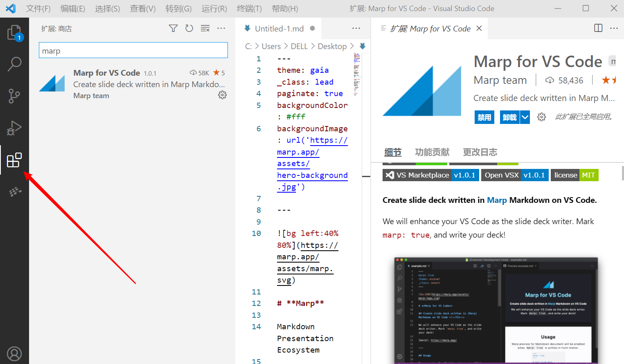Refresh the extensions list

[x=189, y=28]
